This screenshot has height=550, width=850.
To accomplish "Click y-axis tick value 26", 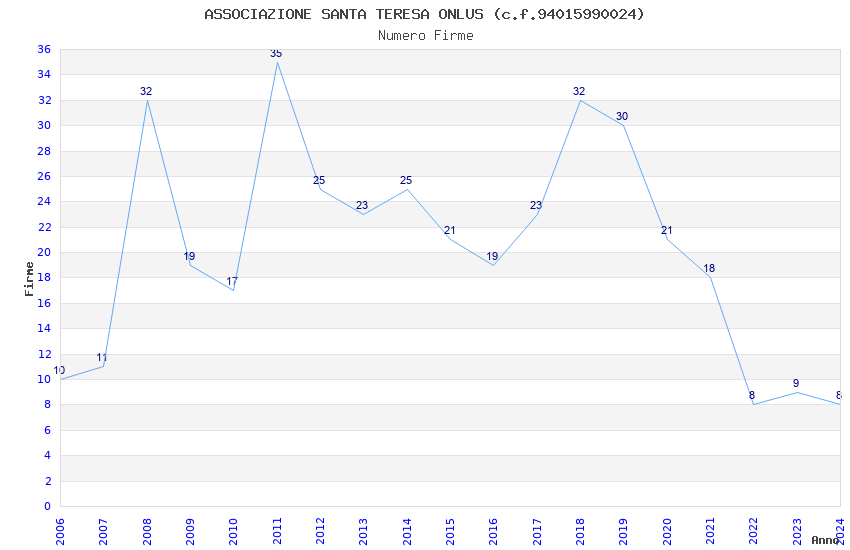I will (44, 176).
